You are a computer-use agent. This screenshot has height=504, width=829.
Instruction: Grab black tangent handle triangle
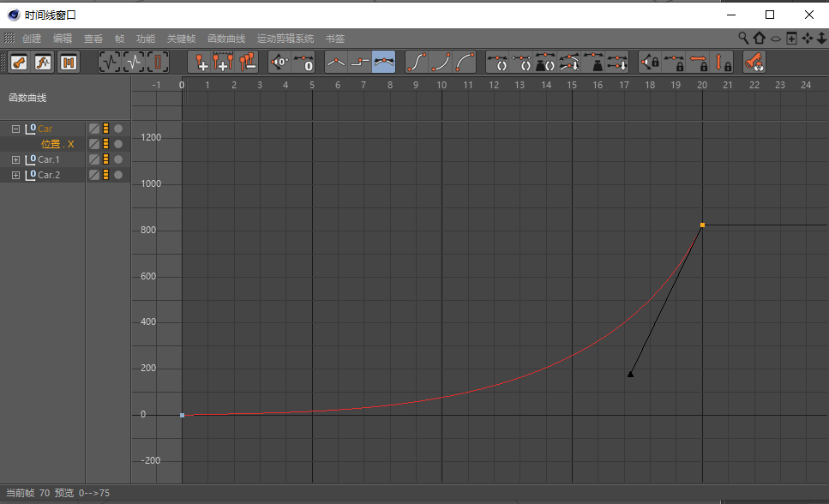tap(630, 374)
